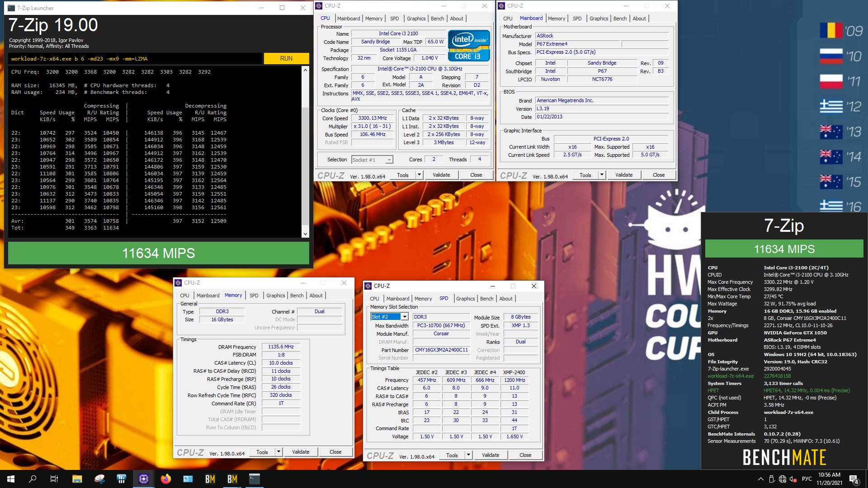Select Mainboard tab in CPU-Z Memory window

pos(208,296)
